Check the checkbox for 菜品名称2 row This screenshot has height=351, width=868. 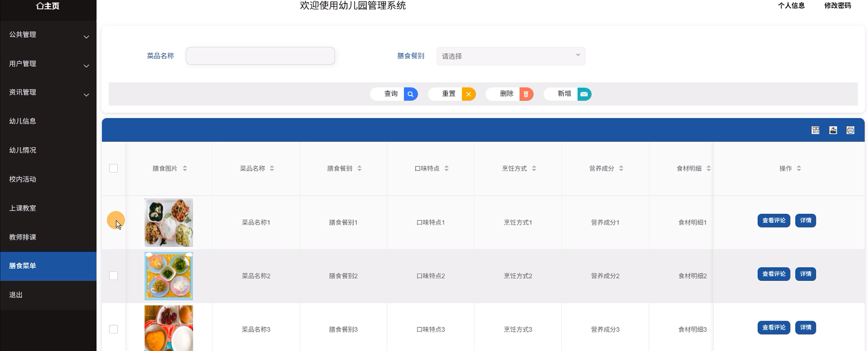(x=114, y=276)
